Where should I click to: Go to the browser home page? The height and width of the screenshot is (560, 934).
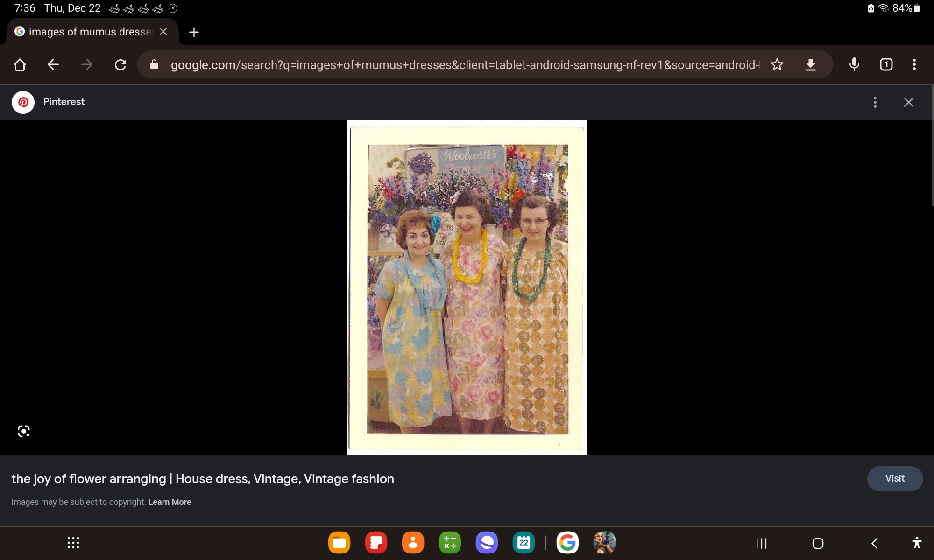click(x=20, y=64)
